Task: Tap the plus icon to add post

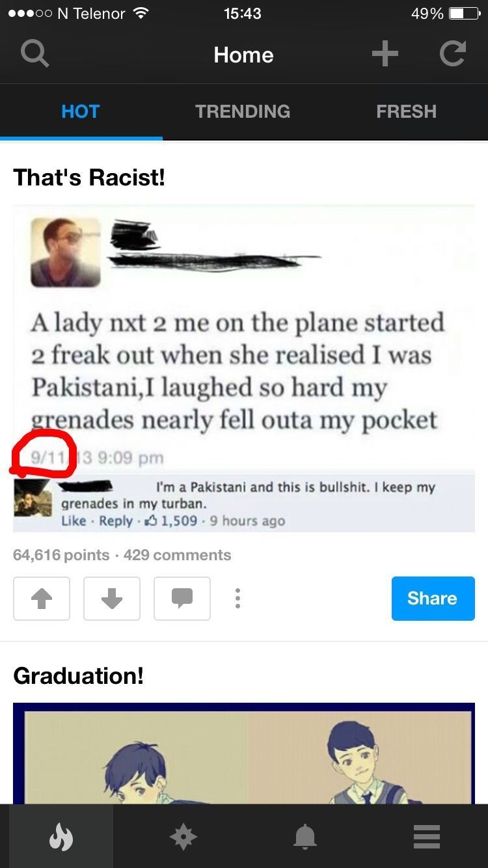Action: 385,53
